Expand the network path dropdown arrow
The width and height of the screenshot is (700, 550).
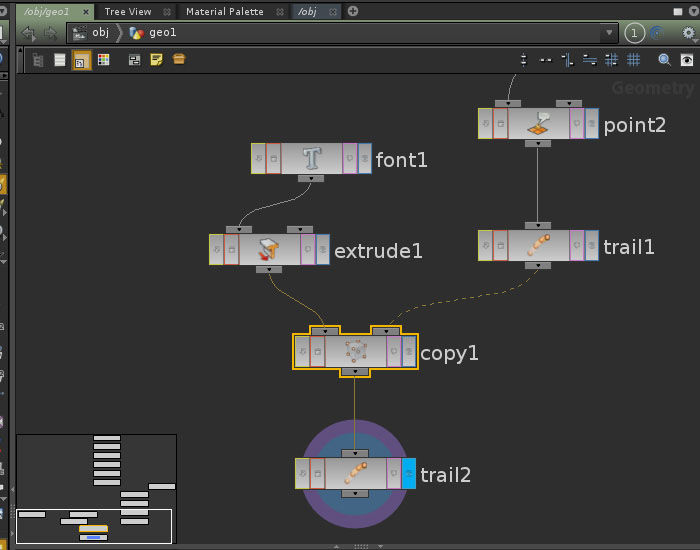[610, 33]
